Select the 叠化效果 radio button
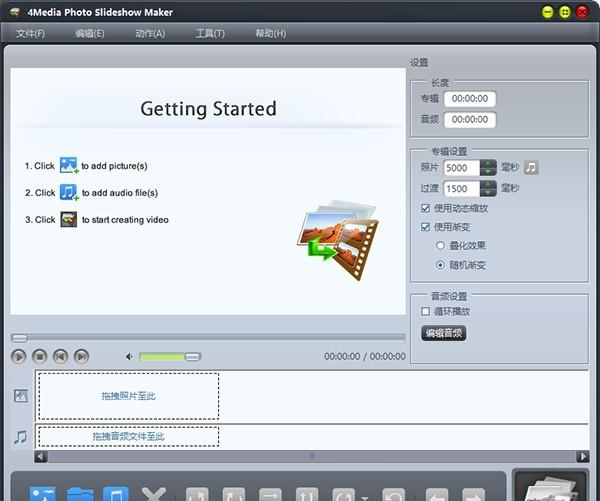The height and width of the screenshot is (501, 600). coord(440,245)
